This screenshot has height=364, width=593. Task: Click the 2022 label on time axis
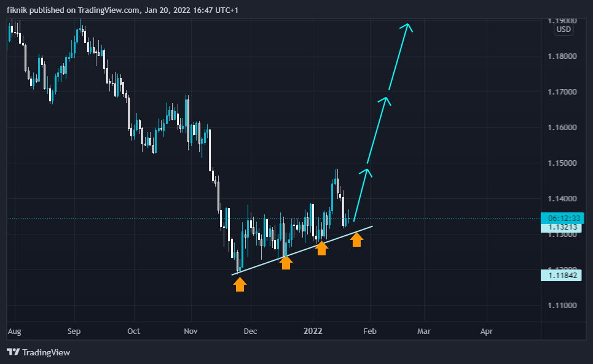pos(313,331)
